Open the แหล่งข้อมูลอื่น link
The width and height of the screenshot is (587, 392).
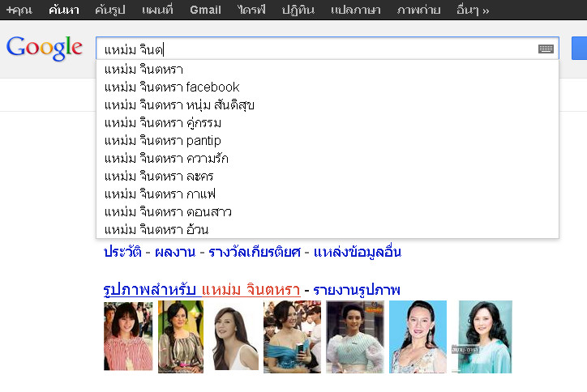pyautogui.click(x=358, y=252)
